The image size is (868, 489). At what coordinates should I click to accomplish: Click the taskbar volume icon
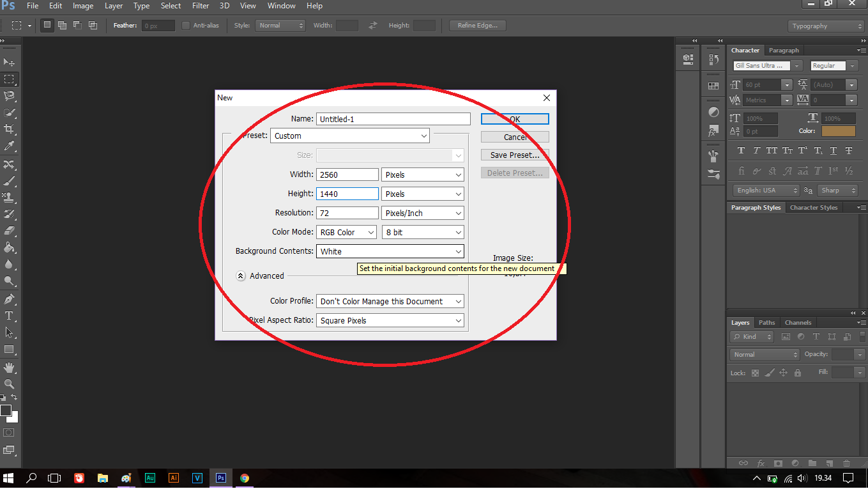802,478
